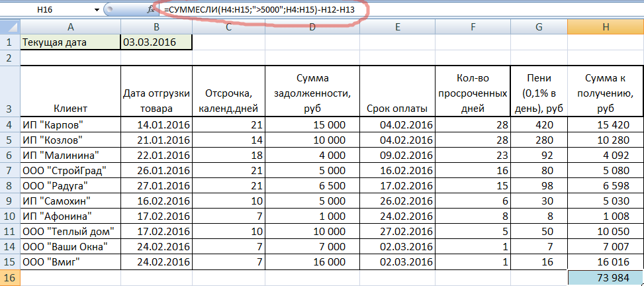
Task: Select client cell ИП "Самохин"
Action: click(70, 201)
